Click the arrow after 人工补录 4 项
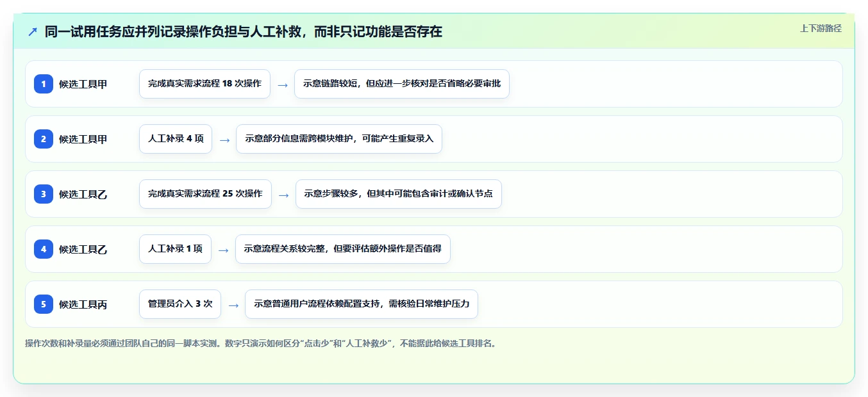 (224, 140)
